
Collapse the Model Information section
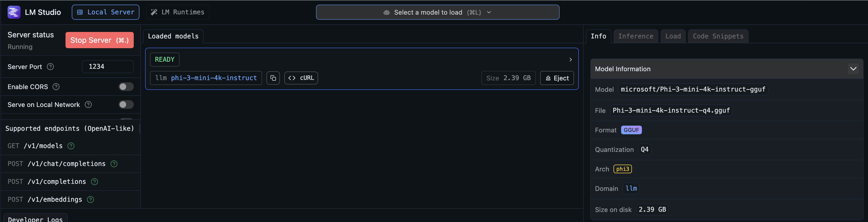point(853,69)
